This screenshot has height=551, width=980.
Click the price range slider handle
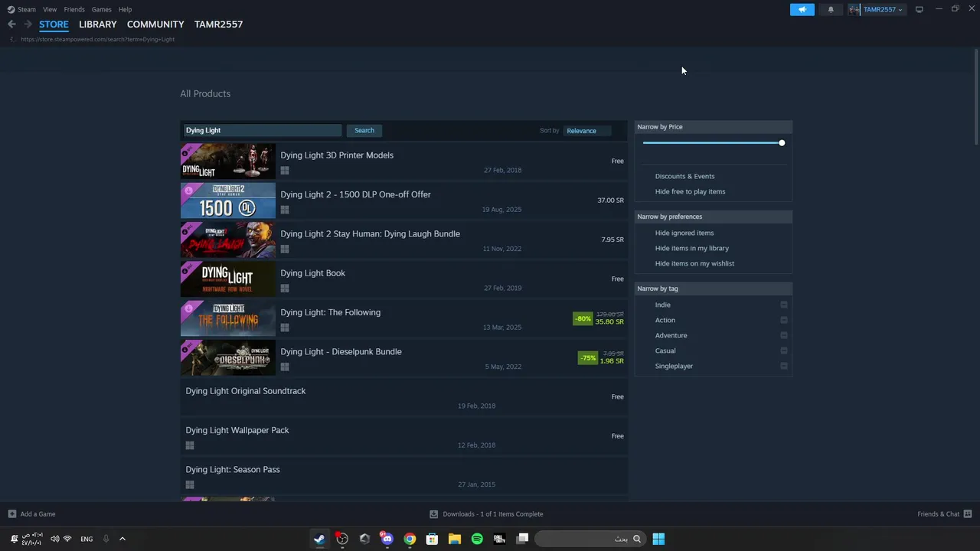[782, 143]
